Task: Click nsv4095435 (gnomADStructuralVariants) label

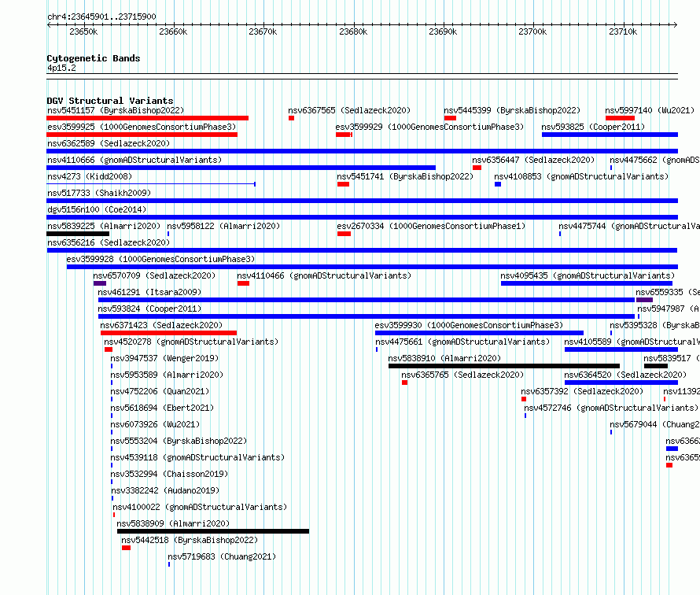Action: (588, 275)
